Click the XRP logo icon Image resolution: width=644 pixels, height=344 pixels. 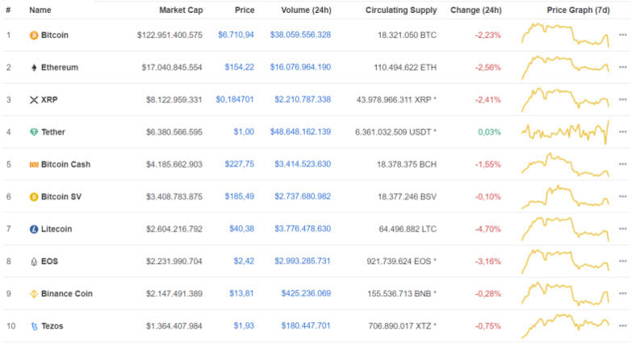coord(34,100)
